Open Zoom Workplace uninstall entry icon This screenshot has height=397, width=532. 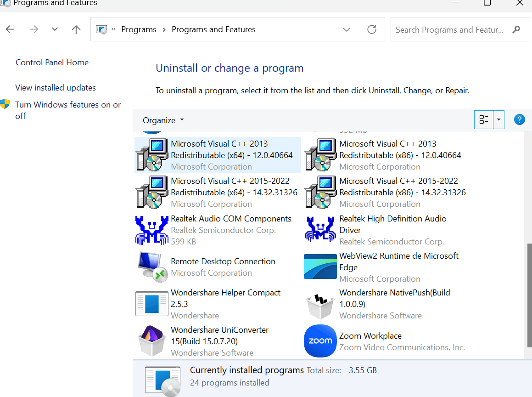[x=320, y=341]
